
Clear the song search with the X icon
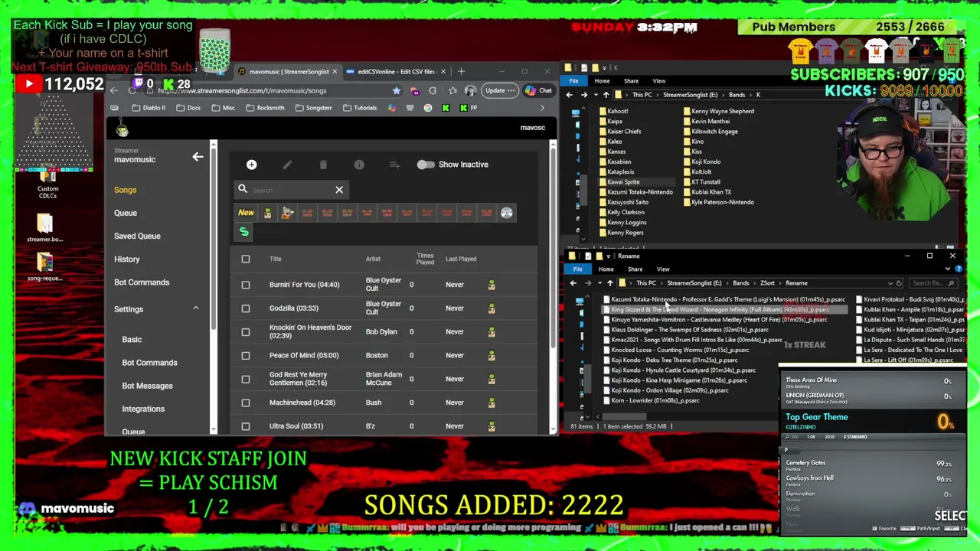(339, 190)
